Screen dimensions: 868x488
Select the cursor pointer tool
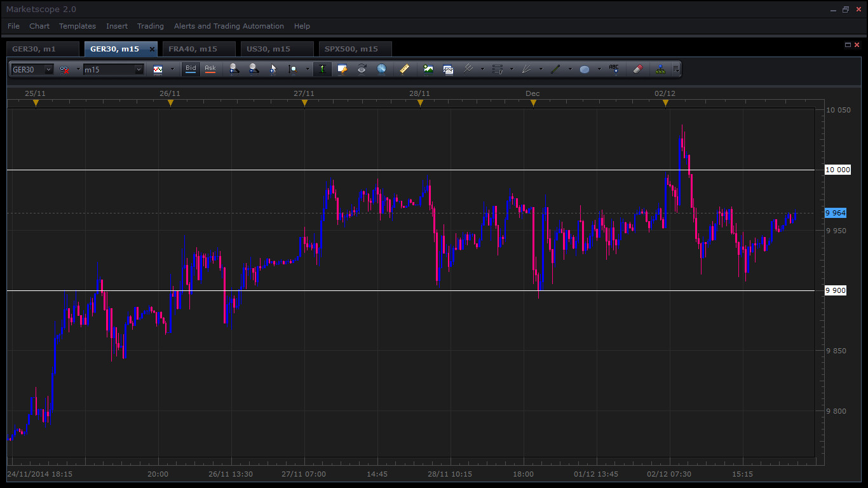(x=273, y=69)
